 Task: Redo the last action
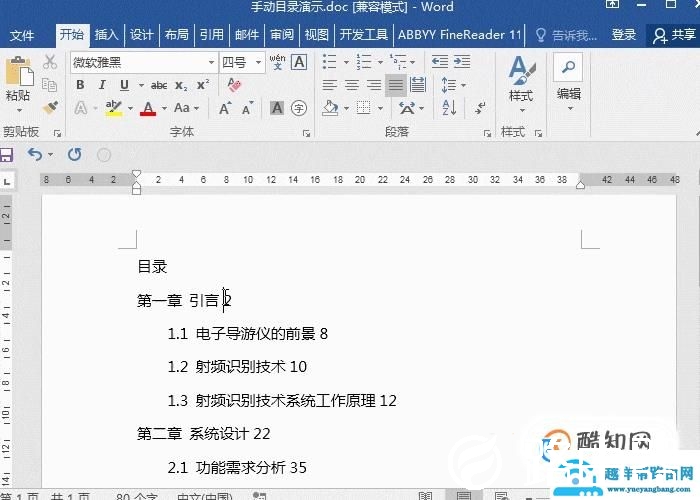click(x=75, y=154)
